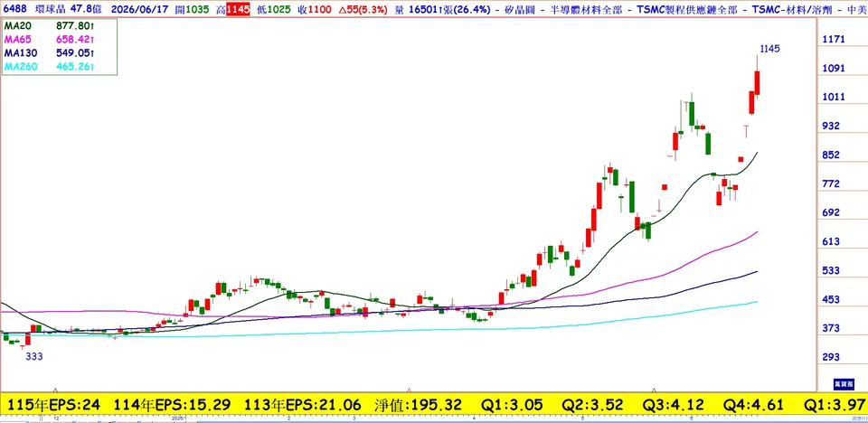Screen dimensions: 868x423
Task: Click the 萬寶龍 logo badge
Action: (x=844, y=385)
